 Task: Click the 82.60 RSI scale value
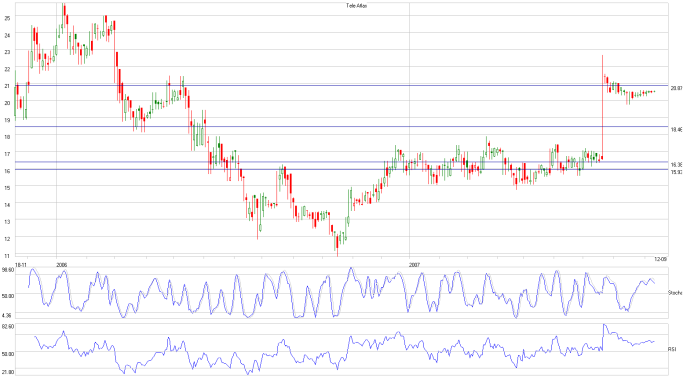coord(8,327)
